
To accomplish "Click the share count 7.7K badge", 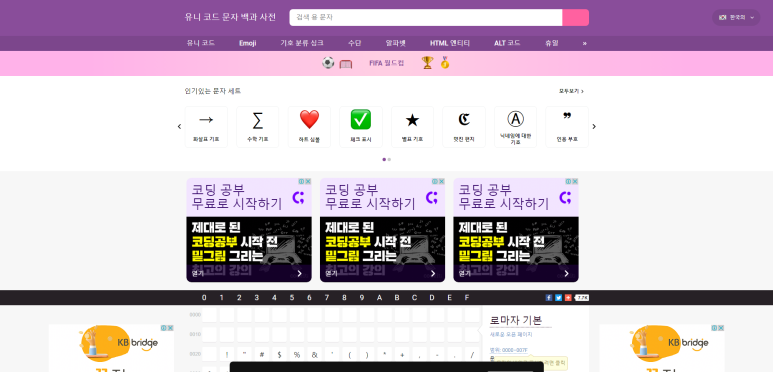I will click(x=582, y=298).
